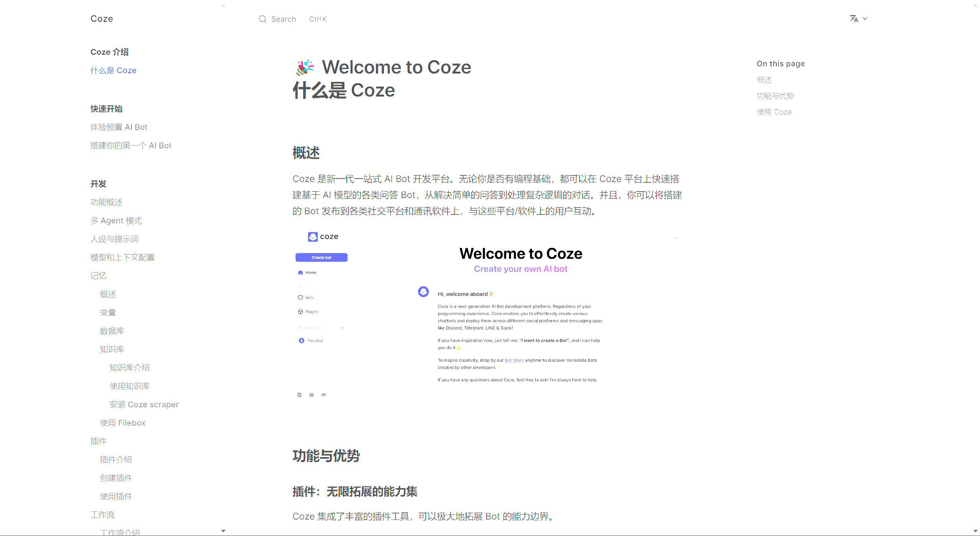Open 模型和上下文配置 page

[122, 257]
